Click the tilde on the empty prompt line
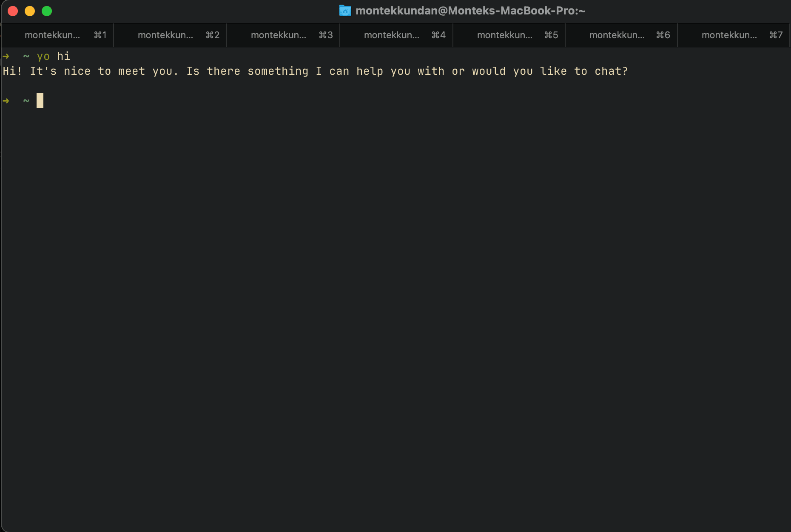This screenshot has width=791, height=532. [26, 101]
